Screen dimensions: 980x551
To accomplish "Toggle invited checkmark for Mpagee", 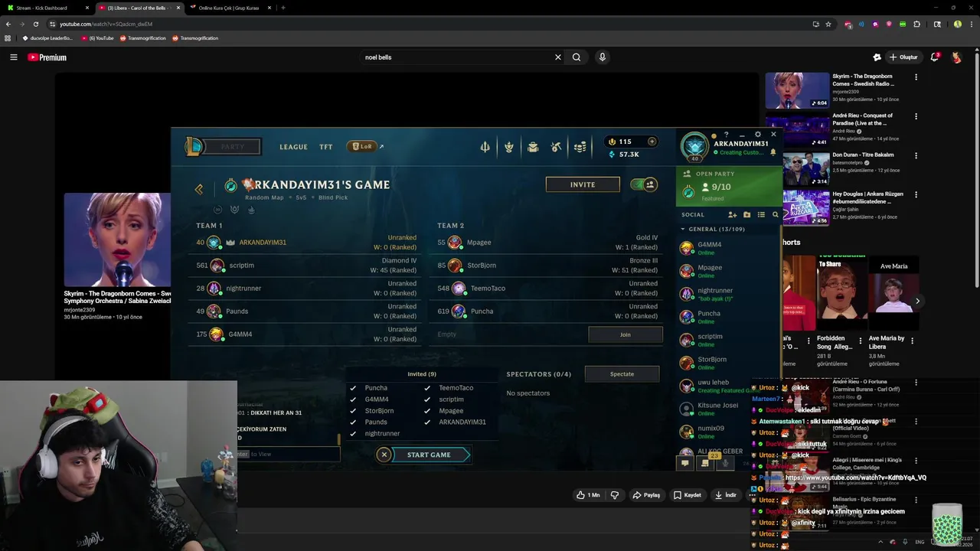I will 427,411.
